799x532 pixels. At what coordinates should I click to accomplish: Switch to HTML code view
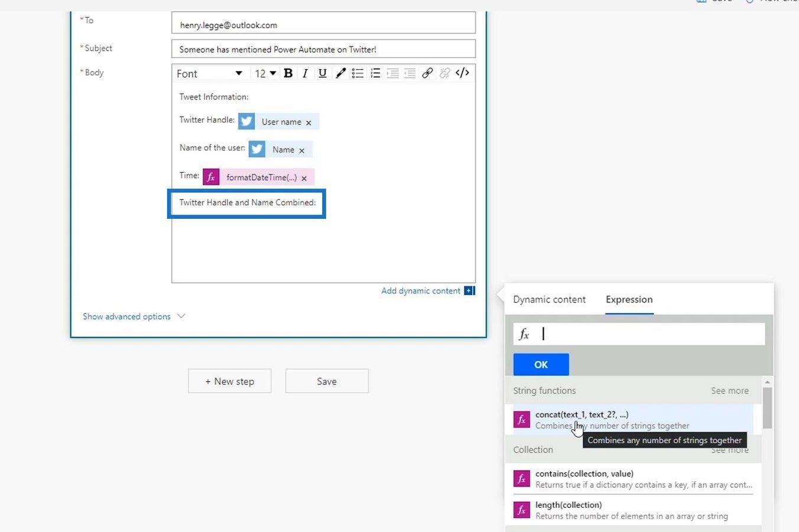[x=462, y=73]
